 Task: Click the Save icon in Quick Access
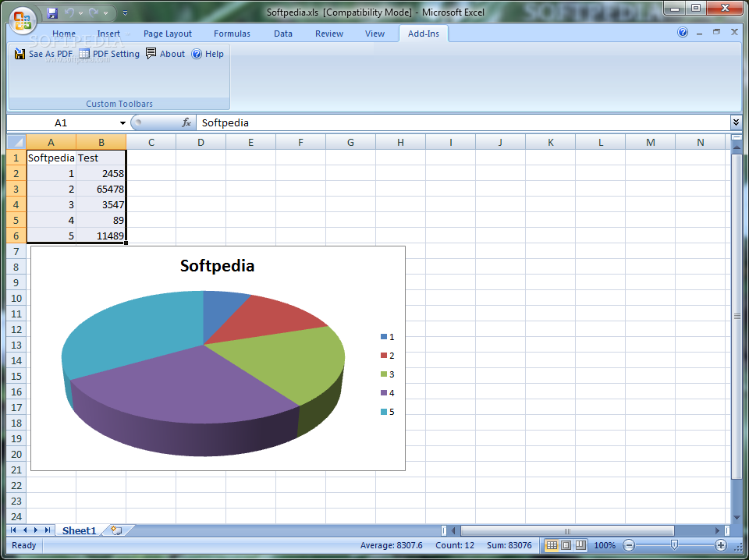[52, 13]
